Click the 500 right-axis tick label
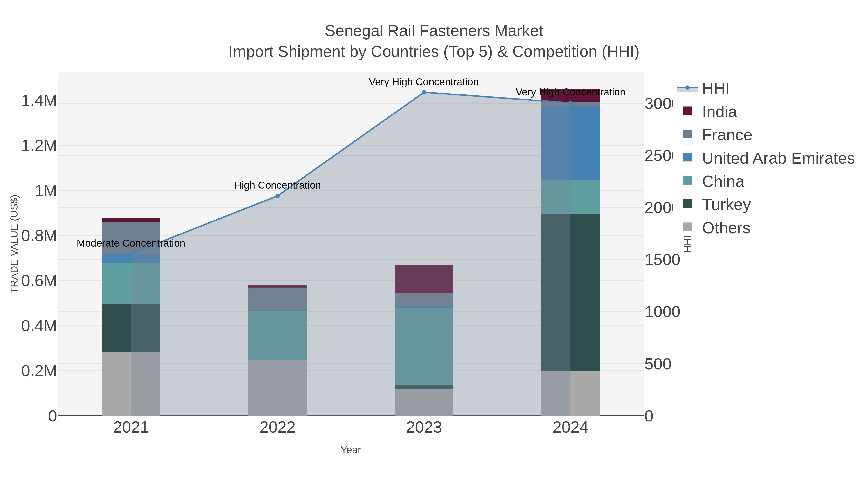This screenshot has height=488, width=868. coord(658,364)
